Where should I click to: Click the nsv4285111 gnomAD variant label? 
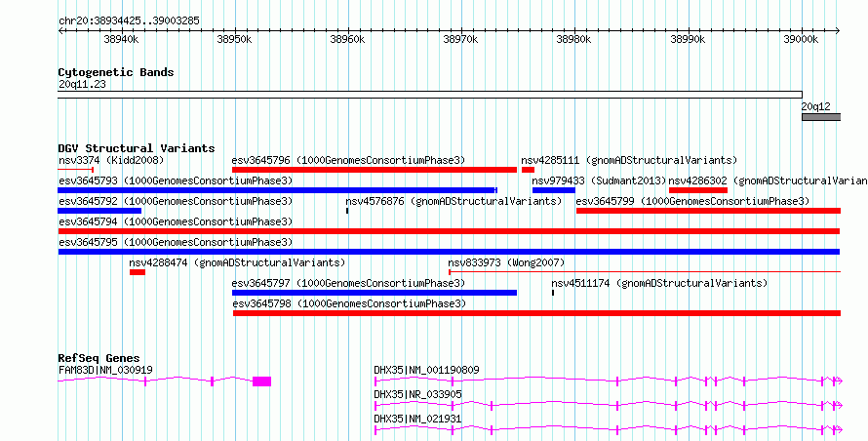pyautogui.click(x=629, y=161)
